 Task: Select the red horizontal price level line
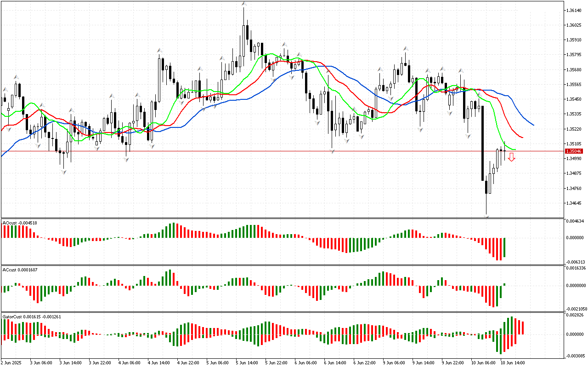pos(276,151)
